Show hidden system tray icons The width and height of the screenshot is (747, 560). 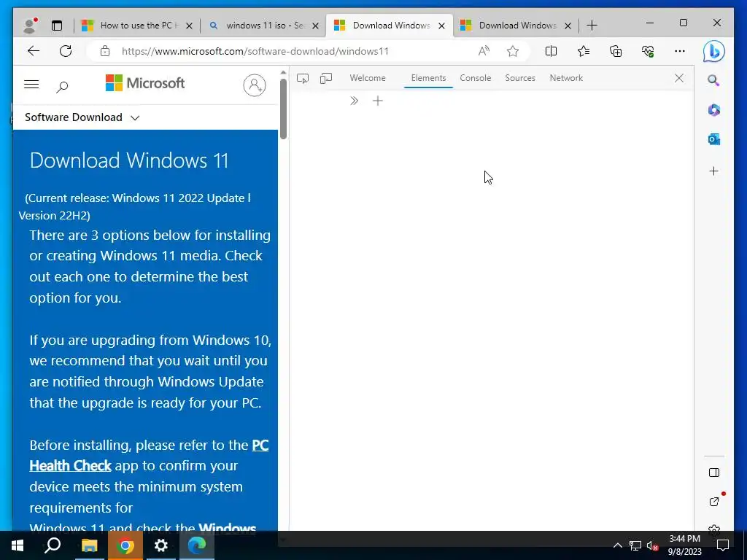[617, 545]
